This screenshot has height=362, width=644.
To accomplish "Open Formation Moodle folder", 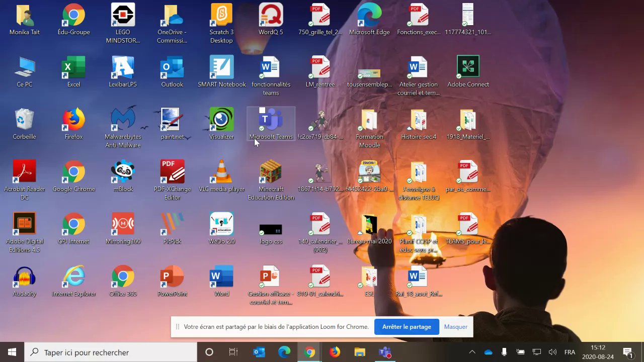I will tap(369, 128).
